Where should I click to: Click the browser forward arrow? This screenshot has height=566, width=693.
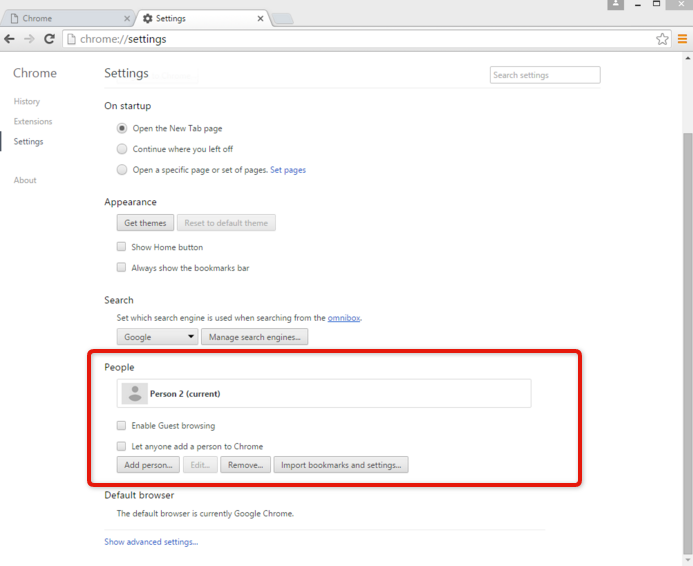(x=29, y=39)
